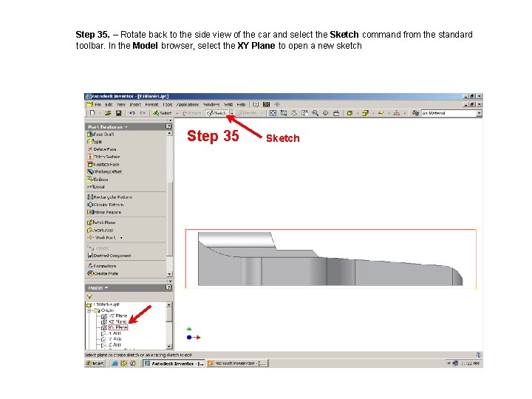
Task: Open the Edit menu
Action: [x=109, y=104]
